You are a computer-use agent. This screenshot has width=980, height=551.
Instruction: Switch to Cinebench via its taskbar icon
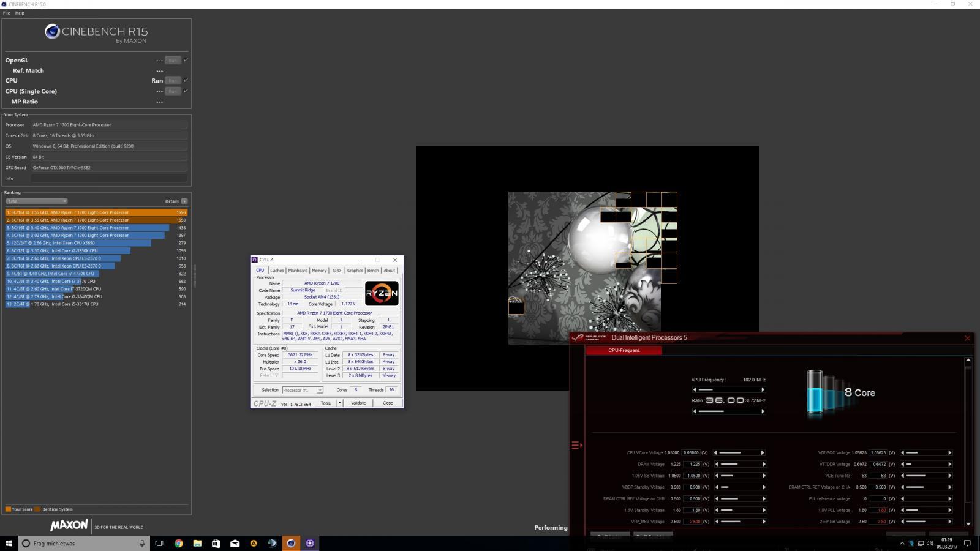click(291, 543)
